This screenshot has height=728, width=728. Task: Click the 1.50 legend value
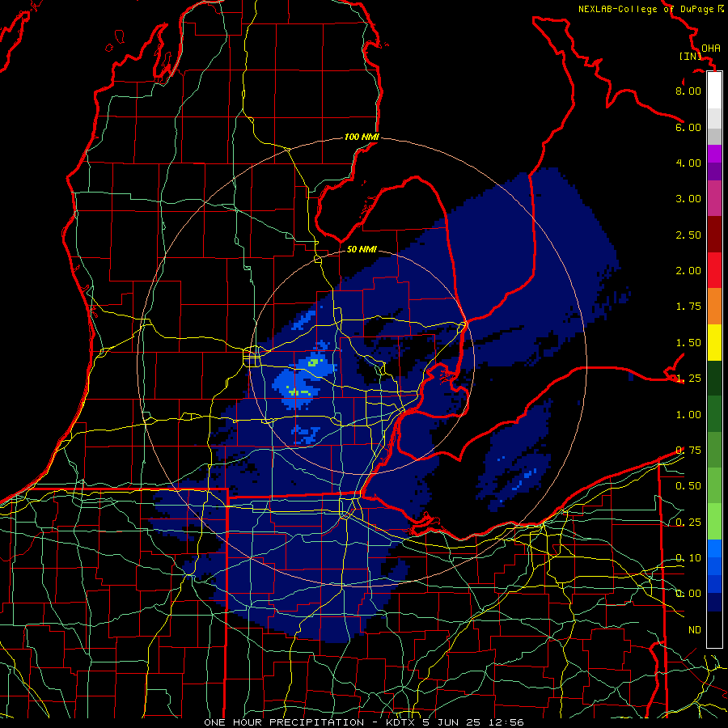[x=688, y=343]
